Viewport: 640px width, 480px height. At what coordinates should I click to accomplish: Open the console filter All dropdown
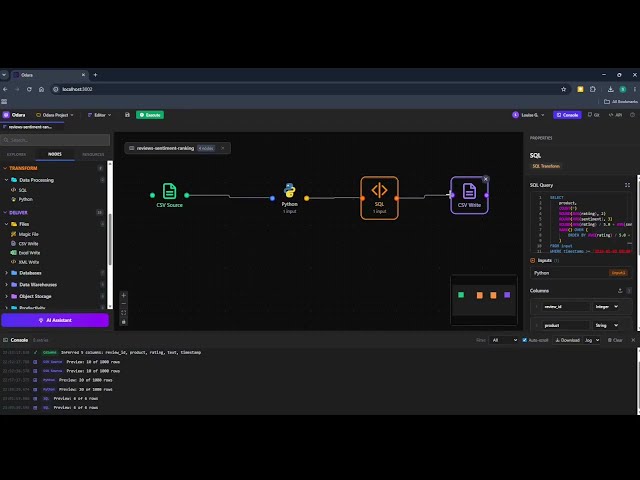504,340
